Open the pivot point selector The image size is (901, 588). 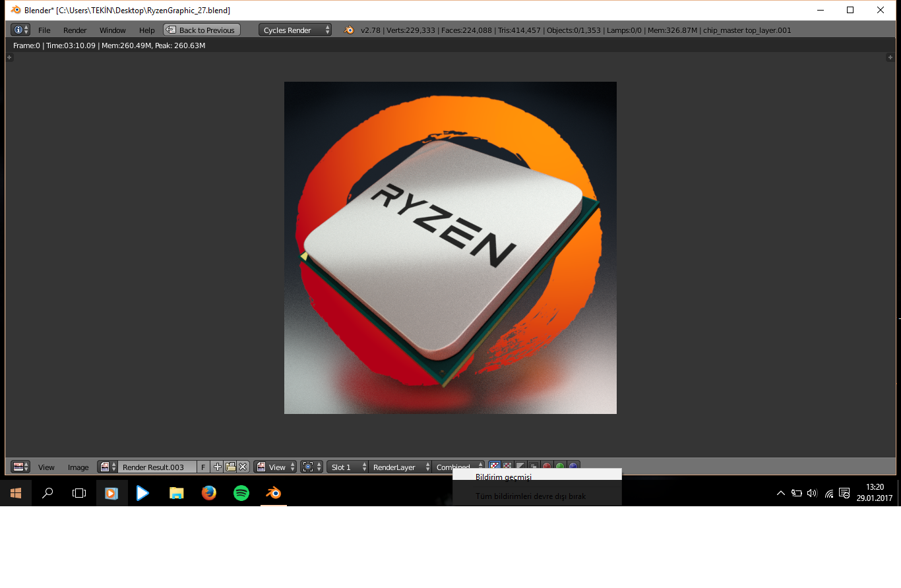click(x=311, y=467)
